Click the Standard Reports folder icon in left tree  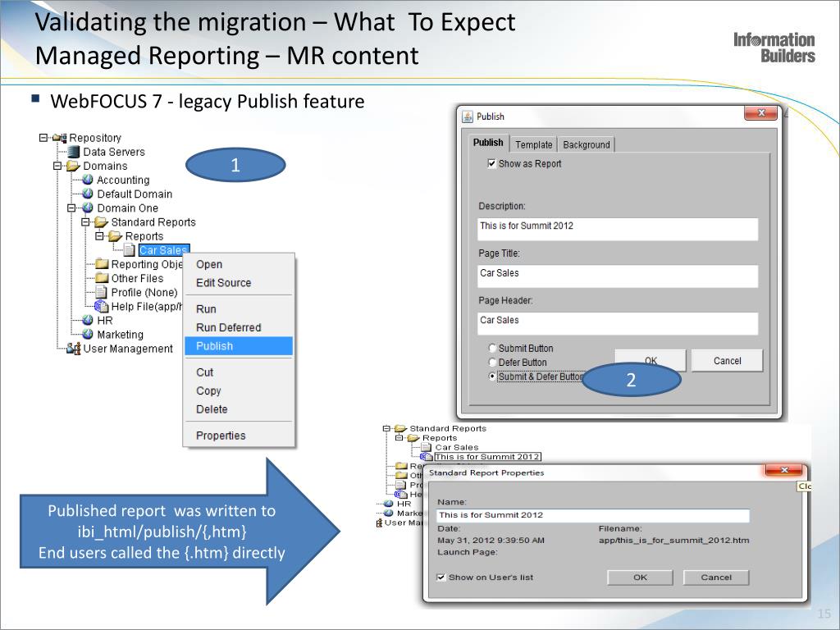101,221
